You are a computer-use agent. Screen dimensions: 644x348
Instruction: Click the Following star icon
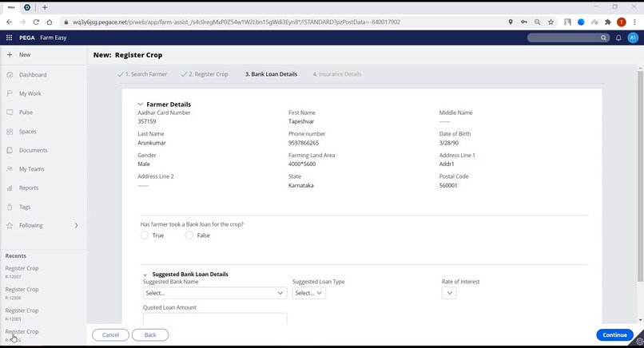[x=10, y=225]
